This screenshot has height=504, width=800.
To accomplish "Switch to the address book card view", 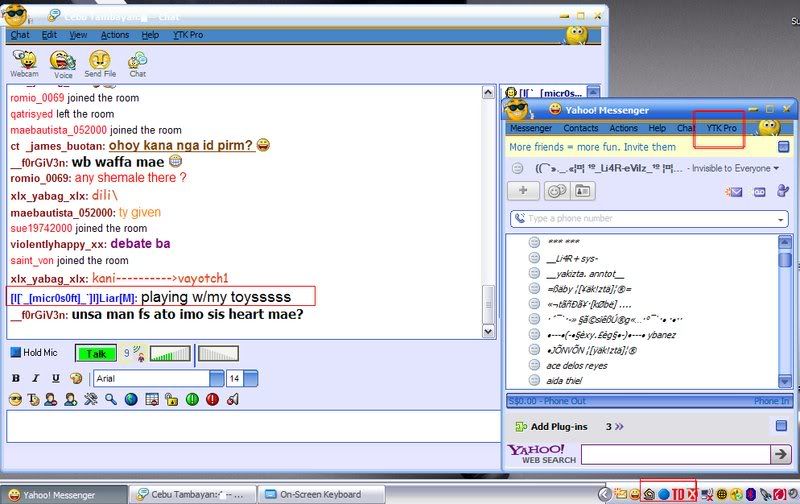I will (x=583, y=191).
